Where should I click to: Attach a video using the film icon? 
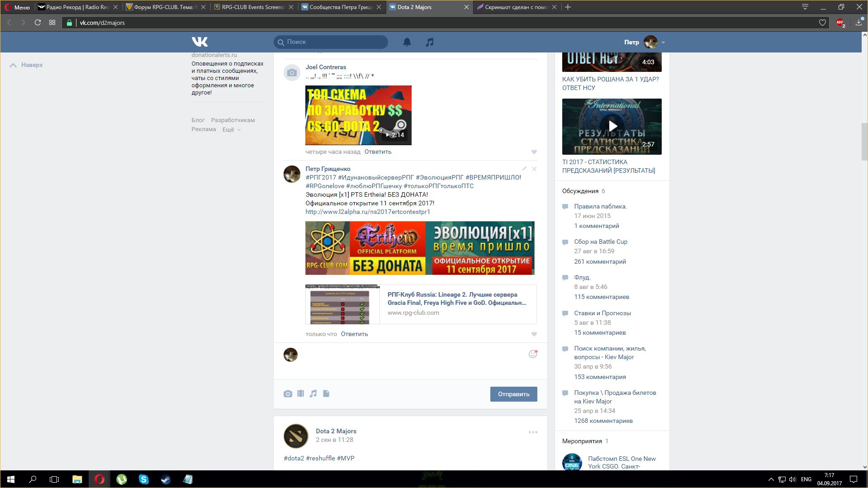[301, 393]
